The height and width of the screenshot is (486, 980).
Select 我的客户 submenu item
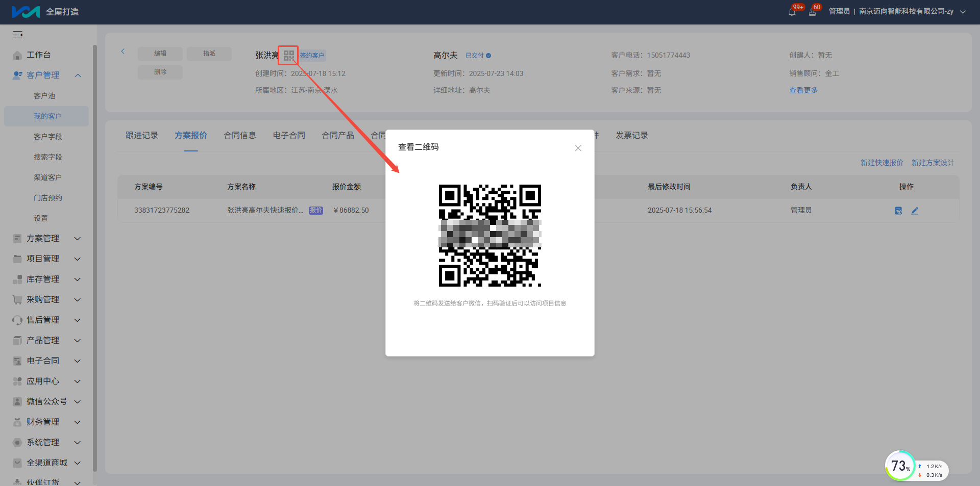(x=46, y=116)
